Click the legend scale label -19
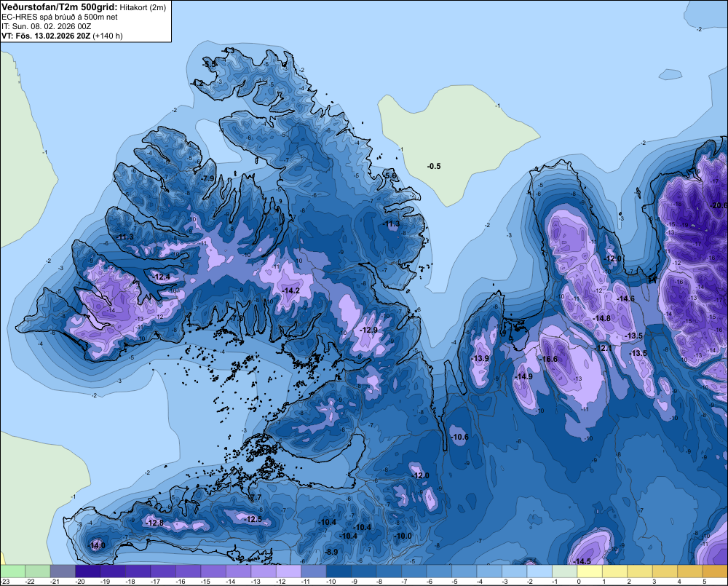This screenshot has width=728, height=586. [x=105, y=582]
